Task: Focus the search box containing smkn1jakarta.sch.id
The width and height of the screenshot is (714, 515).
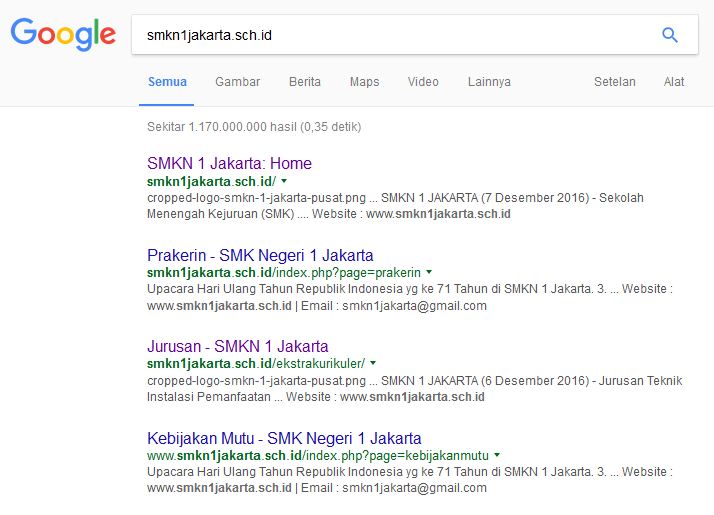Action: point(415,35)
